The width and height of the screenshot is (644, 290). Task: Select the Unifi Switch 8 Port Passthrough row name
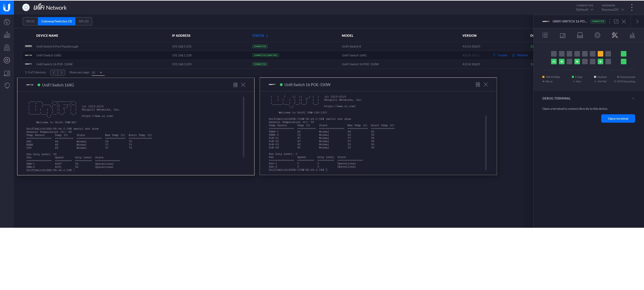[x=57, y=46]
